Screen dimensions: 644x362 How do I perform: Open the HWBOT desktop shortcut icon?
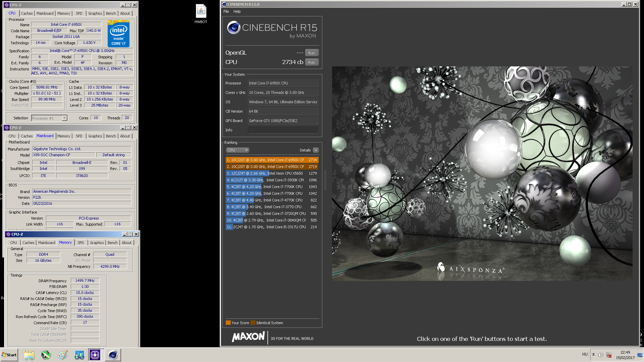pos(201,14)
